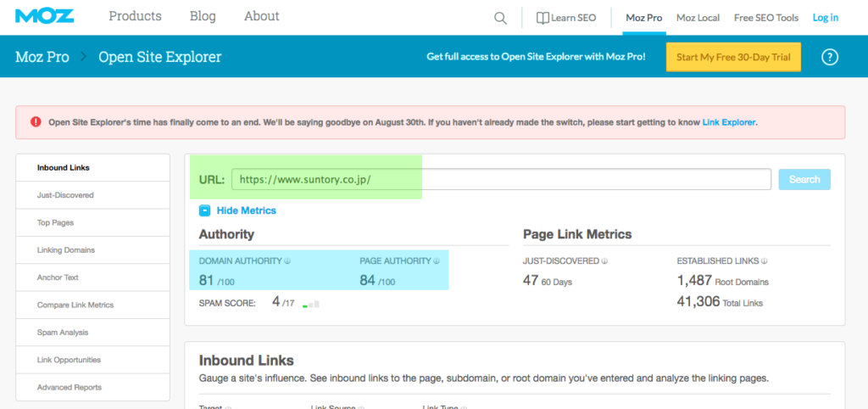868x409 pixels.
Task: Open Just-Discovered in sidebar
Action: coord(93,195)
